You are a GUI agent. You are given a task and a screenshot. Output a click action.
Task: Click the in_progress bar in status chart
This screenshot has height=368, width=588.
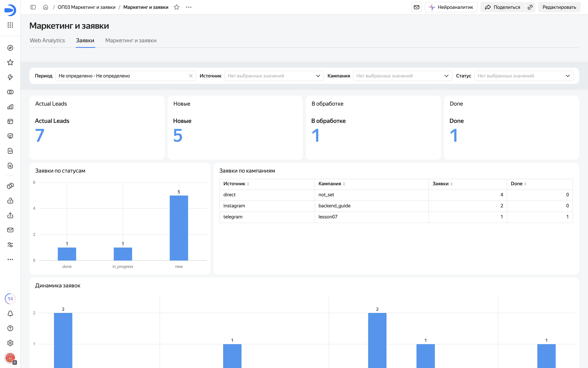123,254
